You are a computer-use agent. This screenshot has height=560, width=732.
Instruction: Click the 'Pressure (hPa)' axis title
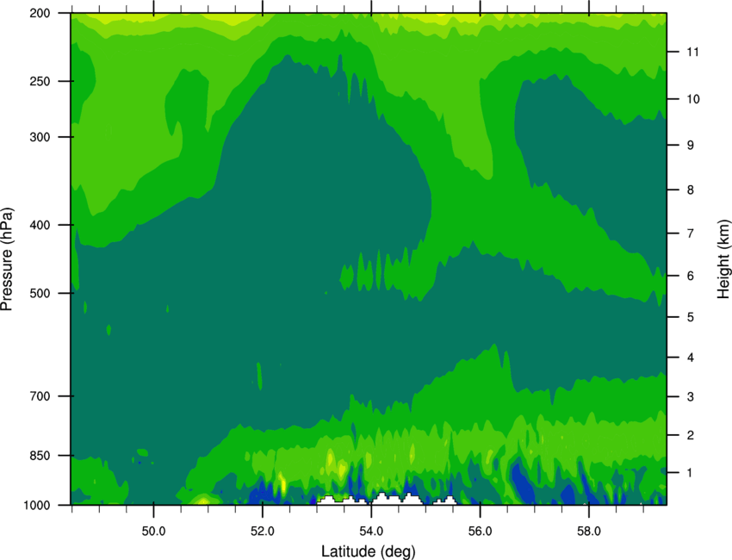tap(7, 258)
